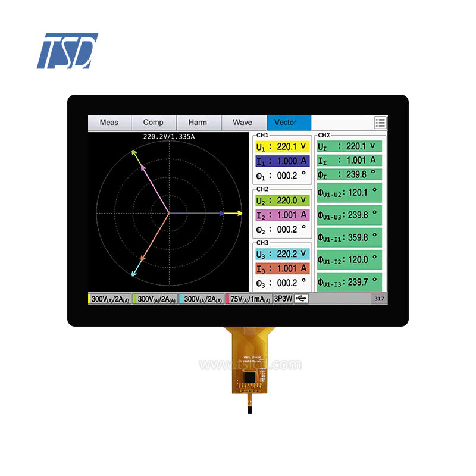Screen dimensions: 476x476
Task: Select the dark blue I1 current reading
Action: [x=282, y=161]
